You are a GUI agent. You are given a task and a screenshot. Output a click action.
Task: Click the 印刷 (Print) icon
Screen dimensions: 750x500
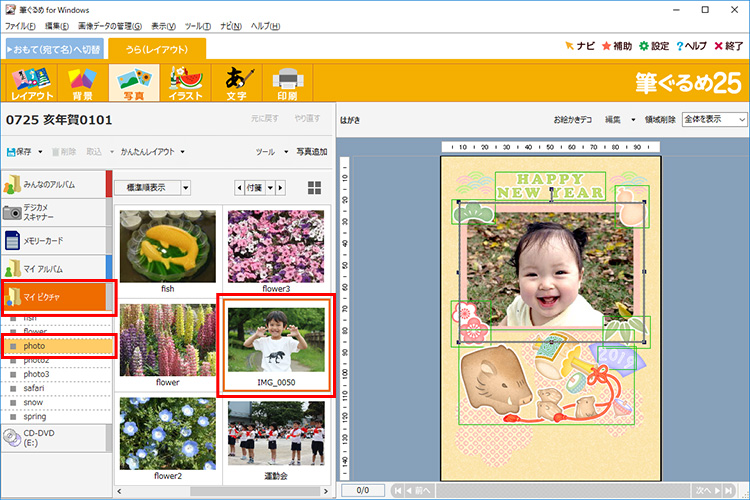pyautogui.click(x=287, y=84)
